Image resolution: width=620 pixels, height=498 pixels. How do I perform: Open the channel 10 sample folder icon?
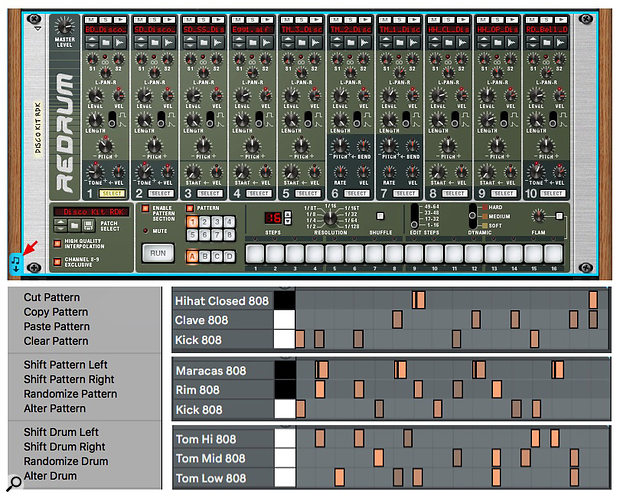click(x=547, y=42)
